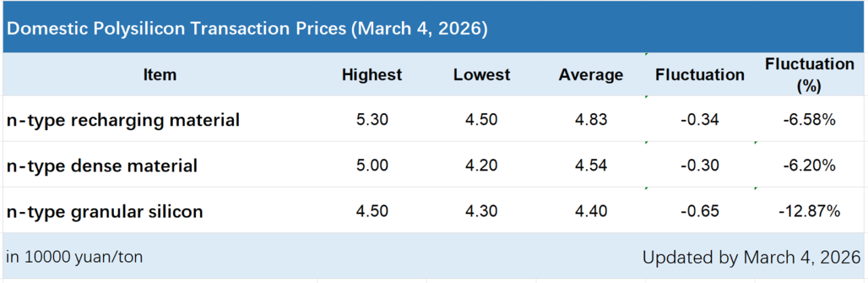Click the n-type dense material row label
This screenshot has width=868, height=283.
[x=102, y=166]
